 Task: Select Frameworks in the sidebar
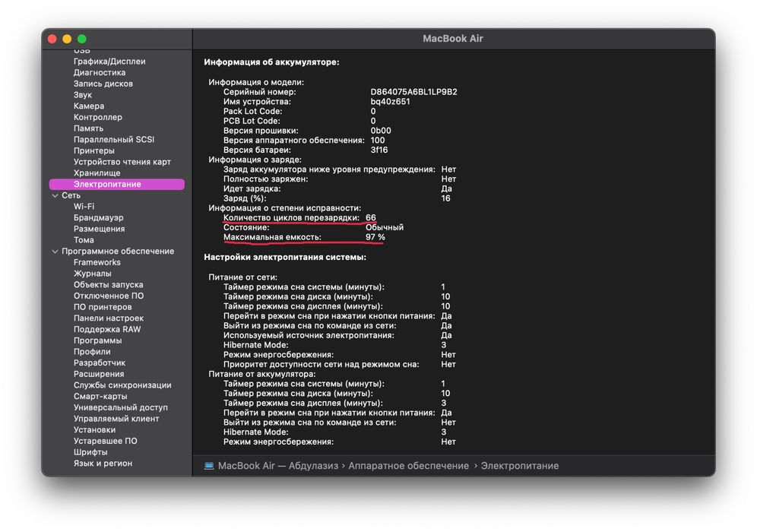97,262
